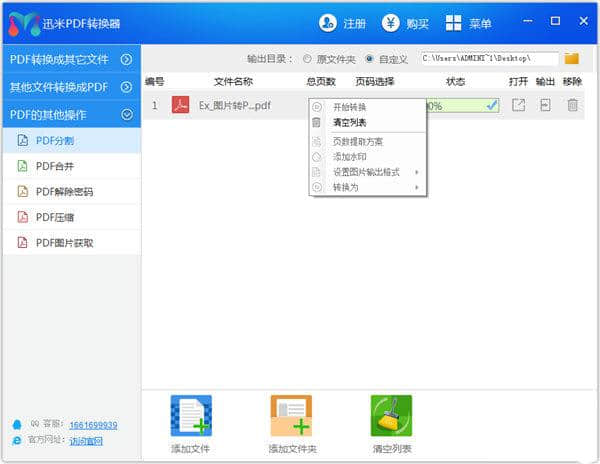Click the 添加文件夹 folder icon

click(292, 416)
